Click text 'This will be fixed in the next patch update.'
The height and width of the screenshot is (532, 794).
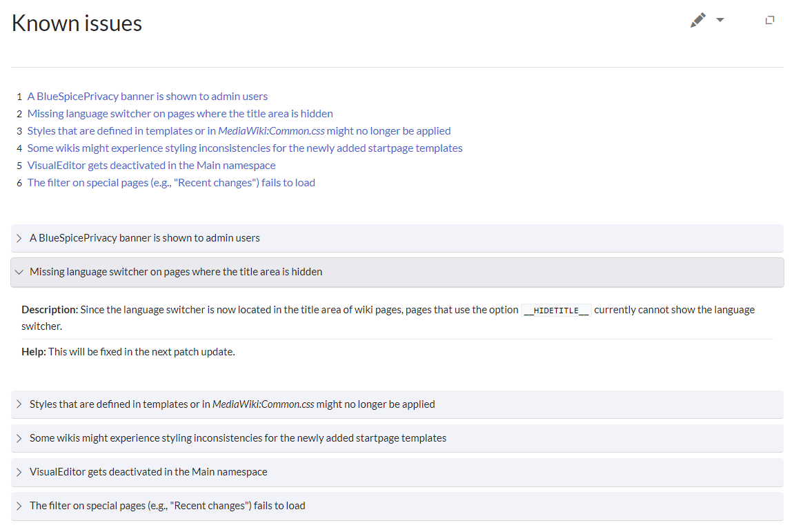coord(142,352)
